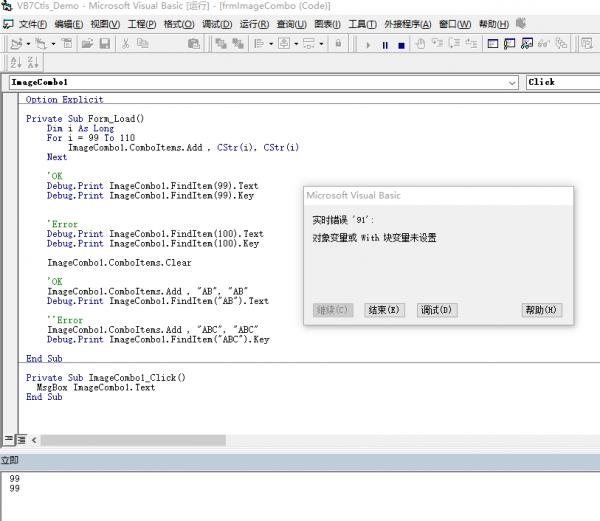The width and height of the screenshot is (600, 521).
Task: Click the Step Into debug icon
Action: point(437,44)
